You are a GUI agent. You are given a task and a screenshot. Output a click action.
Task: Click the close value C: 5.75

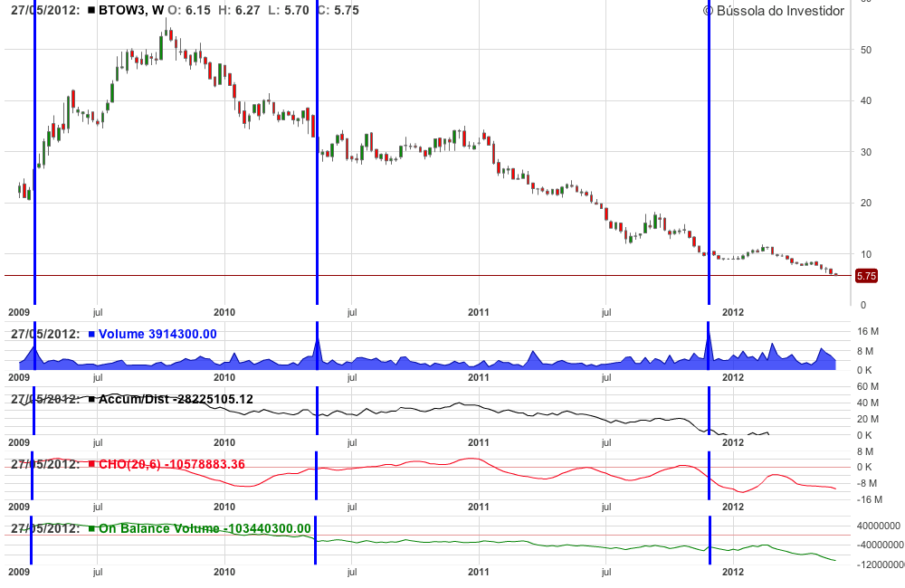pyautogui.click(x=338, y=10)
